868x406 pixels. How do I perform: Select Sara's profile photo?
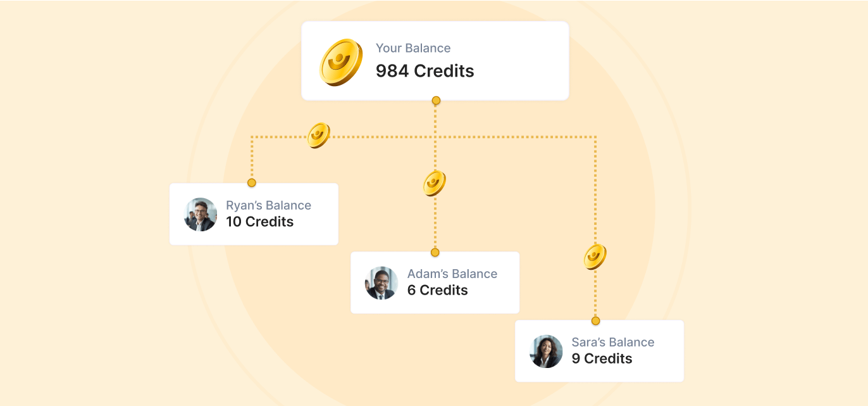click(x=546, y=351)
